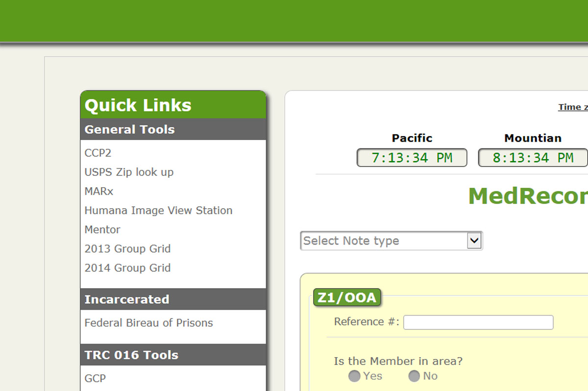Click the Select Note type combo box

coord(384,241)
